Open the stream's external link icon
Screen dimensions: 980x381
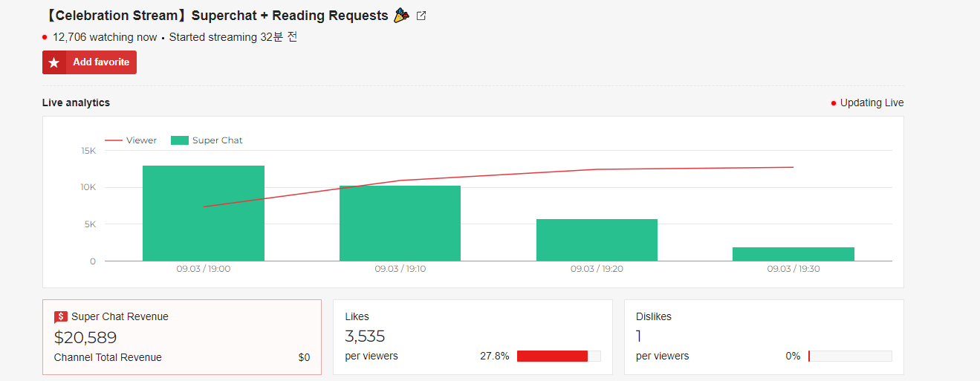pos(421,16)
